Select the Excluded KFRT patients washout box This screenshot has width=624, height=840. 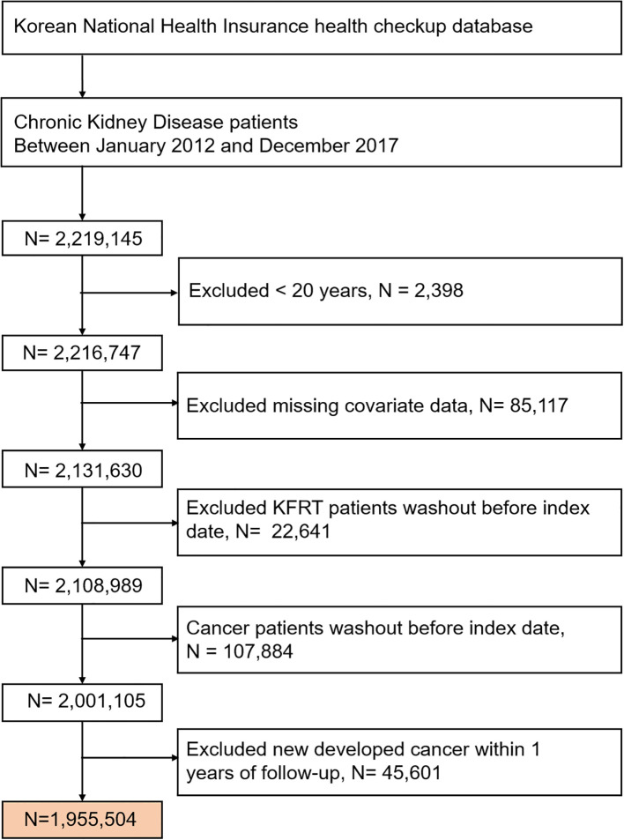399,522
